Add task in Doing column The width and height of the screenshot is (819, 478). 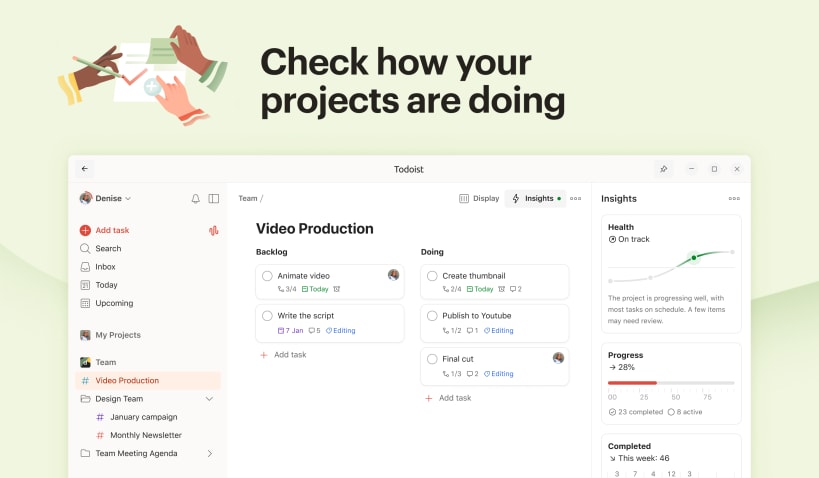[448, 398]
